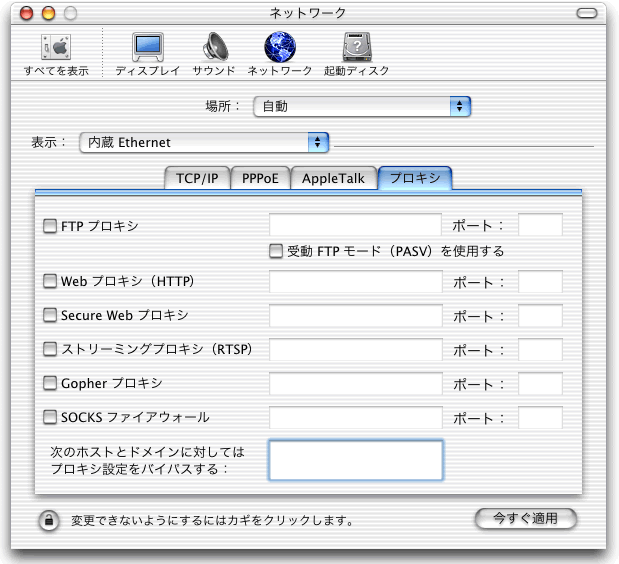Click the FTP proxy port field

coord(540,226)
